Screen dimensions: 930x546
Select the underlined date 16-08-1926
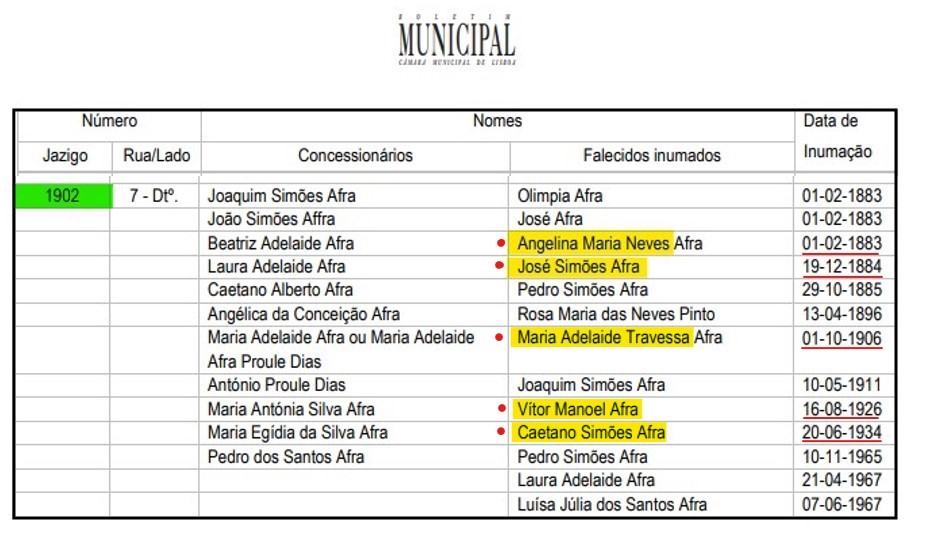[x=842, y=409]
